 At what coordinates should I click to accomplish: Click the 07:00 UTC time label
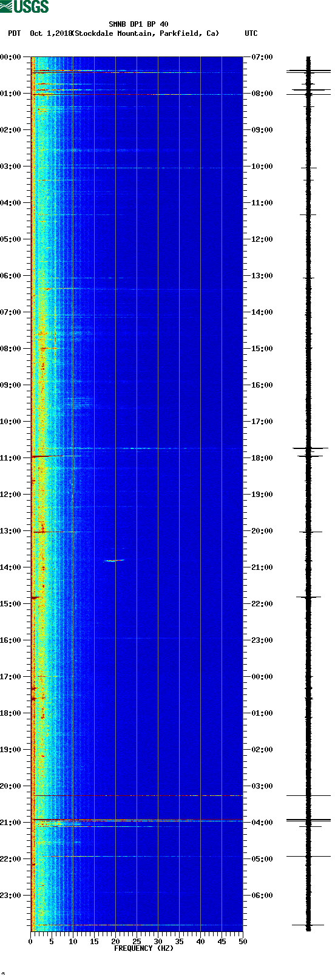tap(262, 57)
